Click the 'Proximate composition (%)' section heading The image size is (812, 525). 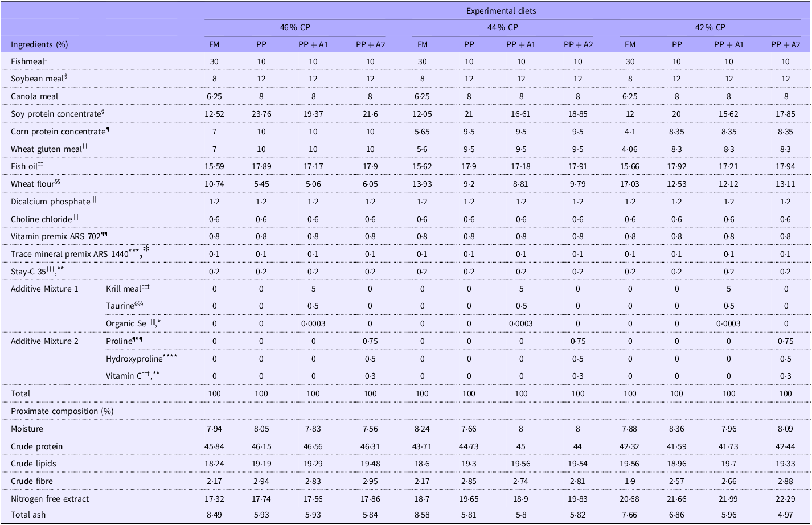[x=62, y=411]
